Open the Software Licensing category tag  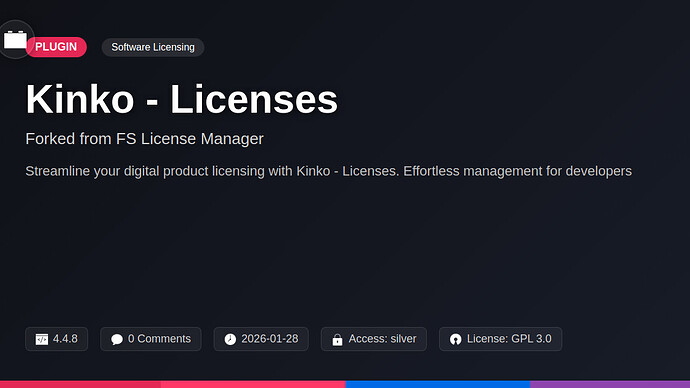pos(153,47)
